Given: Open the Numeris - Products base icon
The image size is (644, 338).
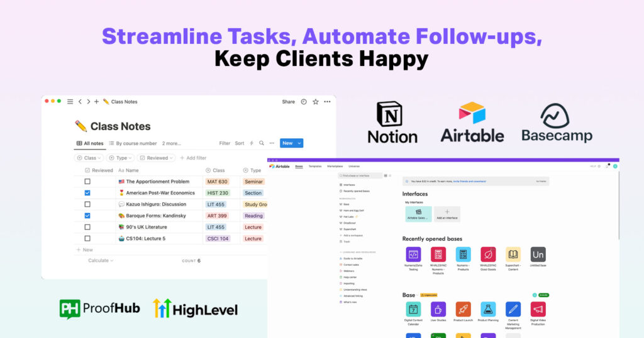Looking at the screenshot, I should point(463,254).
